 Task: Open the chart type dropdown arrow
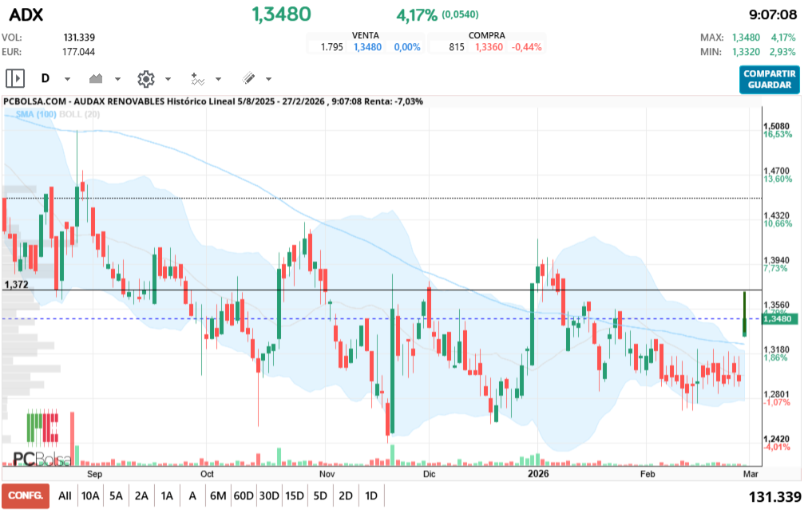(x=117, y=78)
